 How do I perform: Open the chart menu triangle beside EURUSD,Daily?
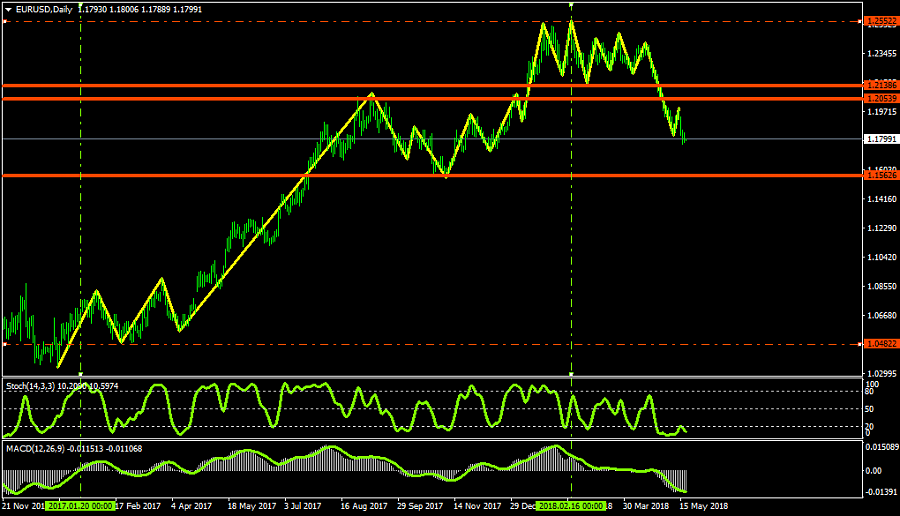point(8,10)
